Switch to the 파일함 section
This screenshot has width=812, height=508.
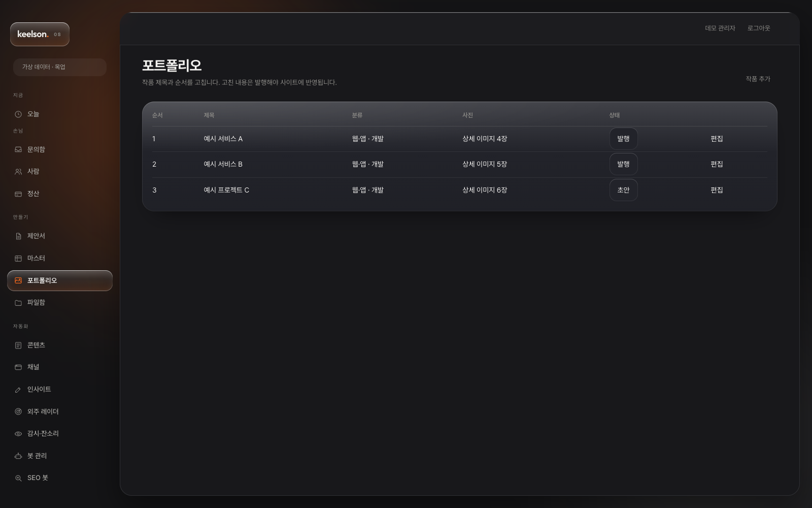click(x=60, y=303)
